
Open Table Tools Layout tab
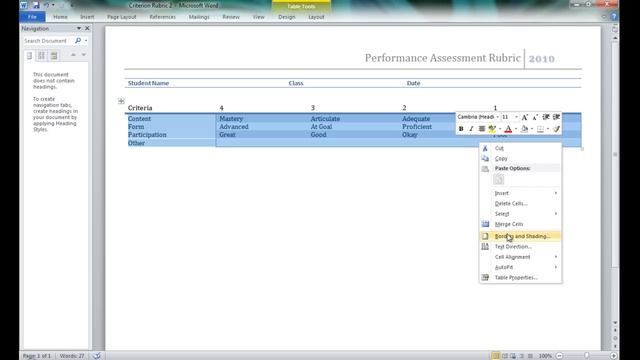pyautogui.click(x=316, y=17)
